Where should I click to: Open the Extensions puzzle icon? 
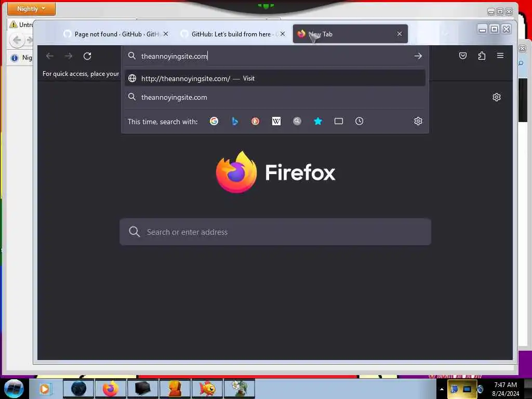pos(482,56)
